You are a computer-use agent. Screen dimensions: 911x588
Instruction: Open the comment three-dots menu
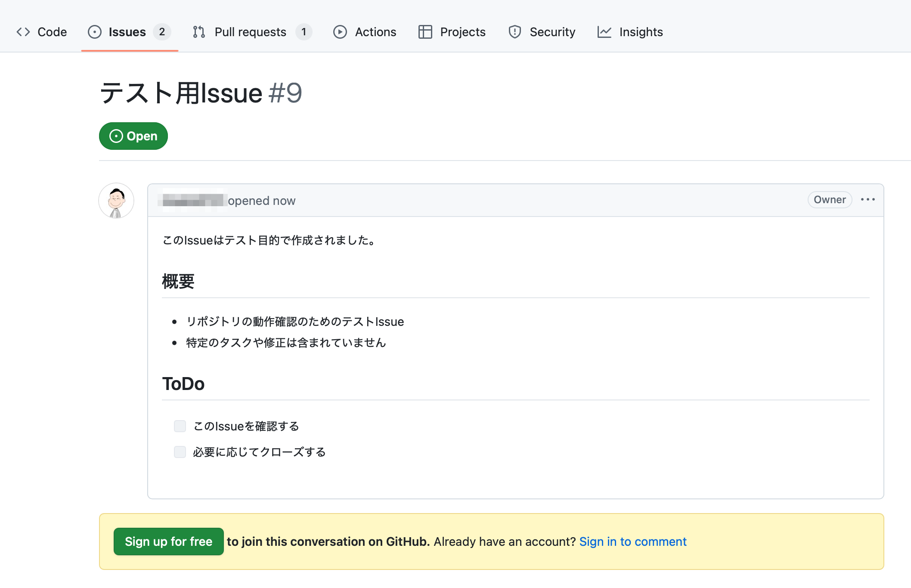tap(868, 200)
